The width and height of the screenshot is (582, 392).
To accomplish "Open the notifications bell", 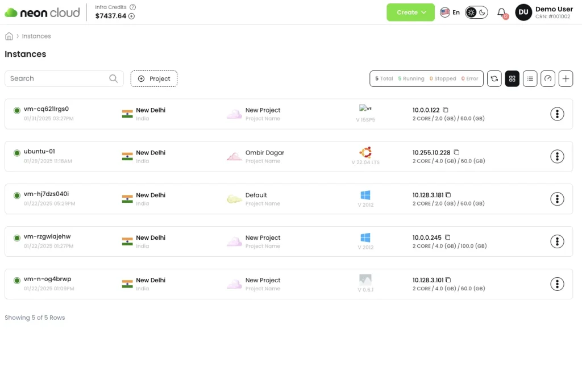I will click(501, 12).
